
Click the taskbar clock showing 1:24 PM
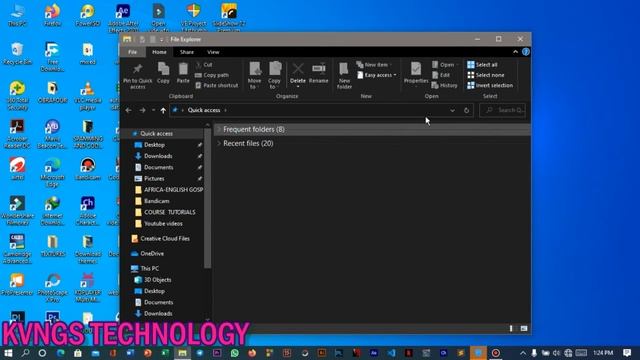pos(603,353)
